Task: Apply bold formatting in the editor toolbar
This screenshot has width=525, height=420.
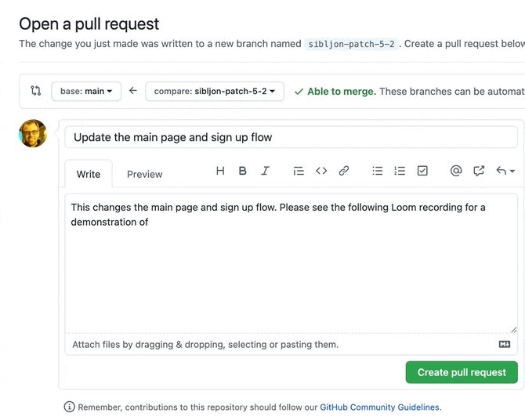Action: point(242,171)
